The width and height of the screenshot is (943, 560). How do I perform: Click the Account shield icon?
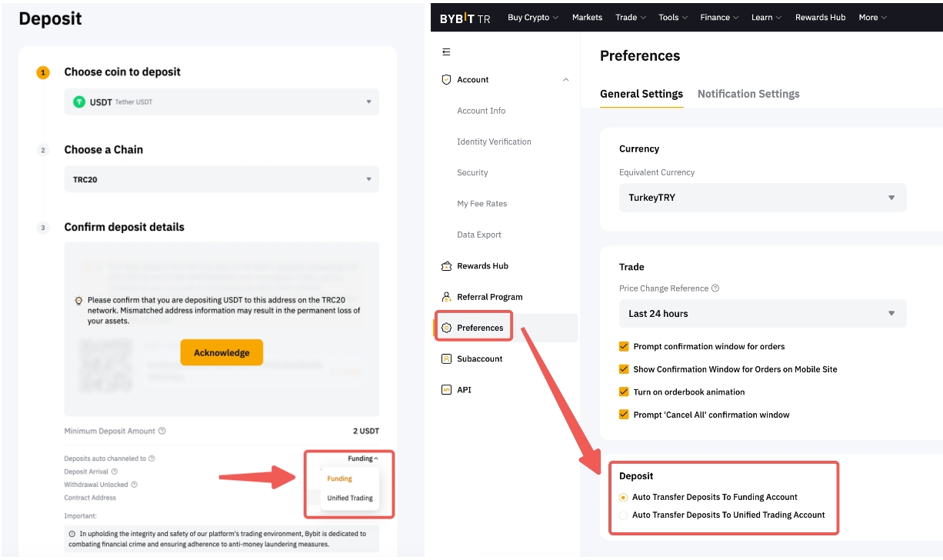point(446,80)
